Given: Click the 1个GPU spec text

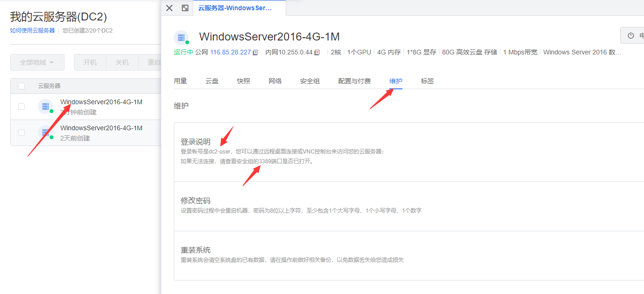Looking at the screenshot, I should (x=359, y=52).
